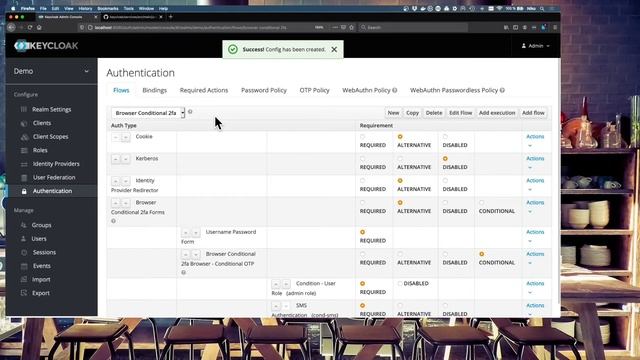Click WebAuthn Passwordless Policy help icon

(502, 90)
